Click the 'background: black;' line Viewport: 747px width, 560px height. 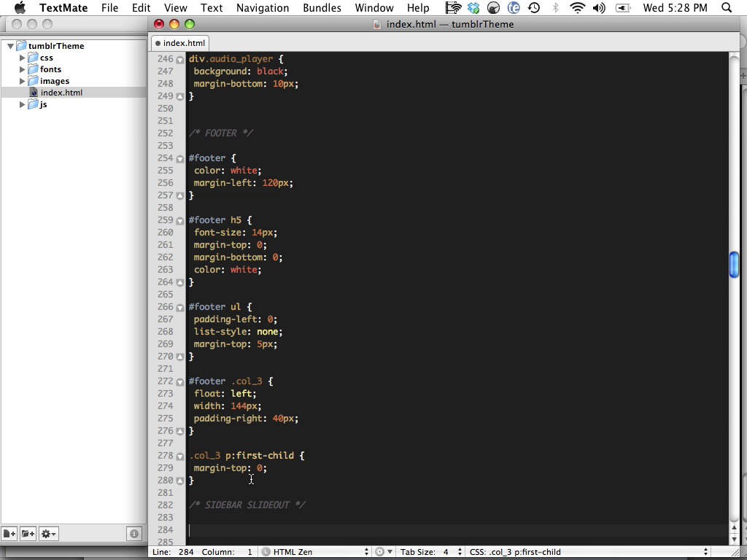[241, 71]
